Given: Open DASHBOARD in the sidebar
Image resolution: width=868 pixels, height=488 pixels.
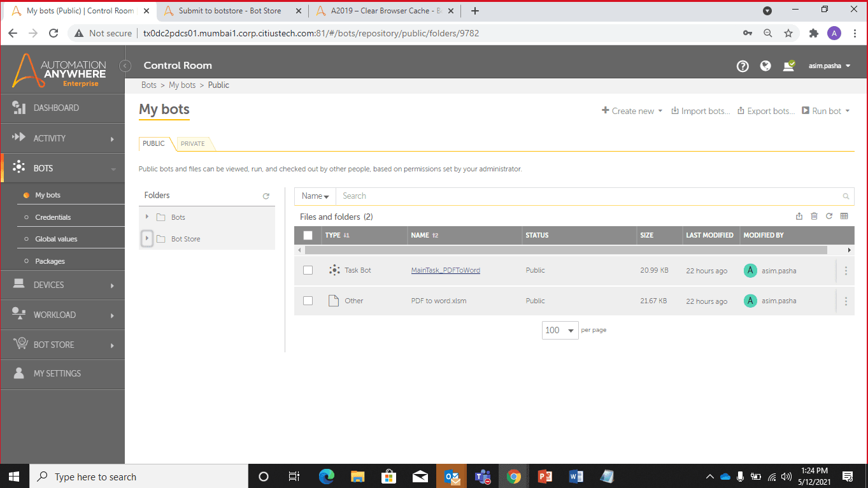Looking at the screenshot, I should point(62,108).
